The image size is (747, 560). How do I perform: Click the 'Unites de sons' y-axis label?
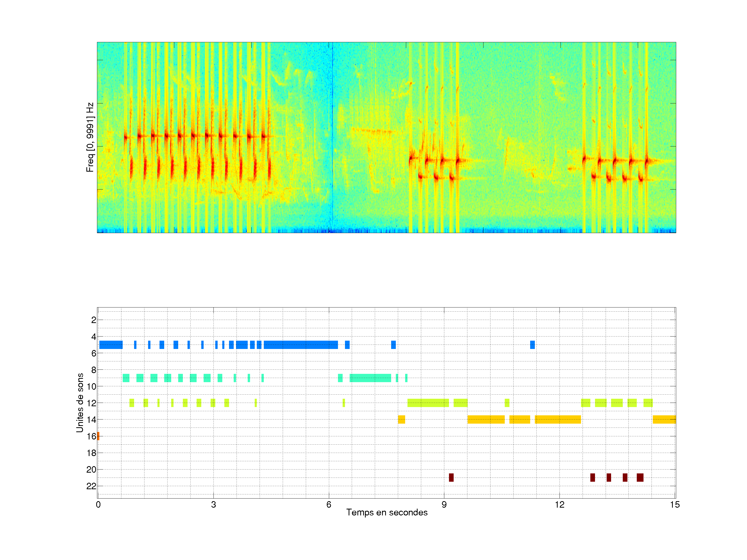80,402
